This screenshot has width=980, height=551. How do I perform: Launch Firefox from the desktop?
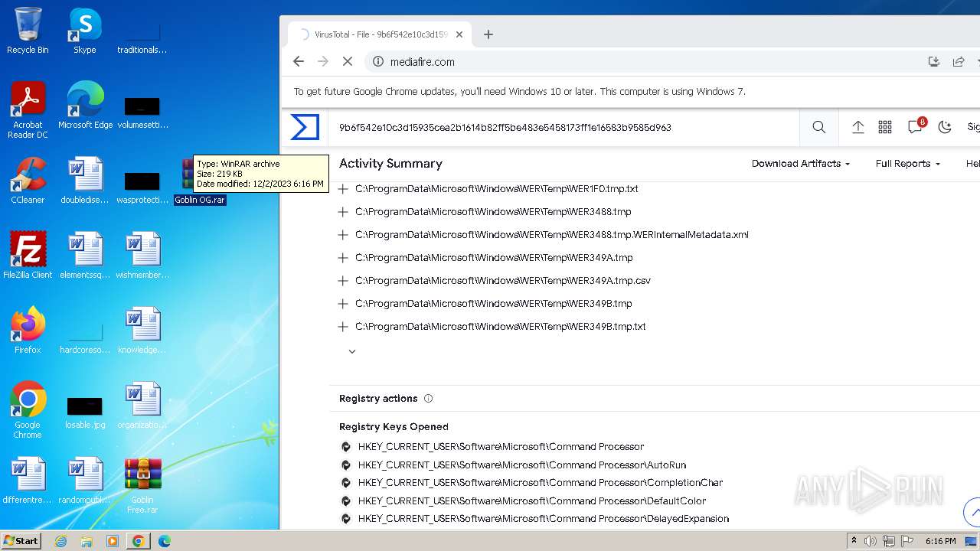pyautogui.click(x=28, y=331)
